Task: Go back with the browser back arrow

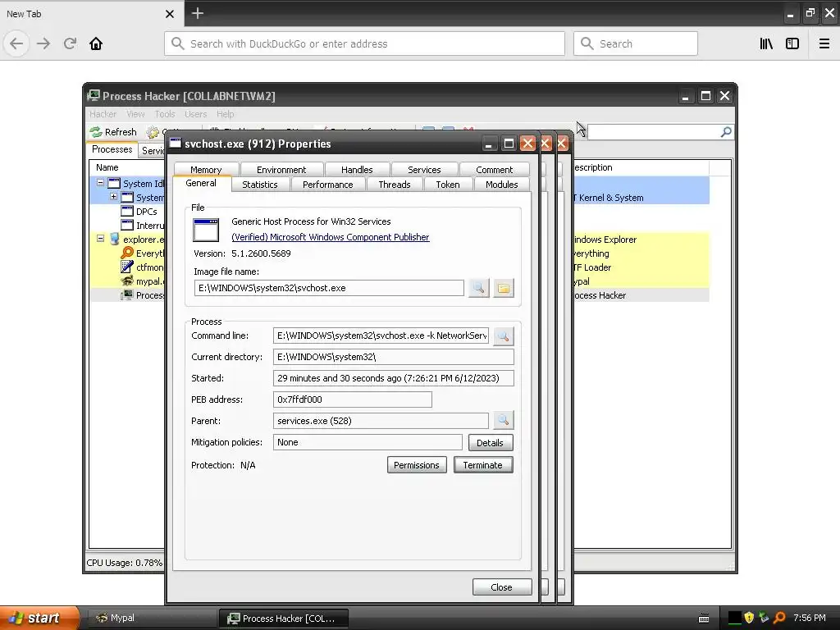Action: tap(16, 43)
